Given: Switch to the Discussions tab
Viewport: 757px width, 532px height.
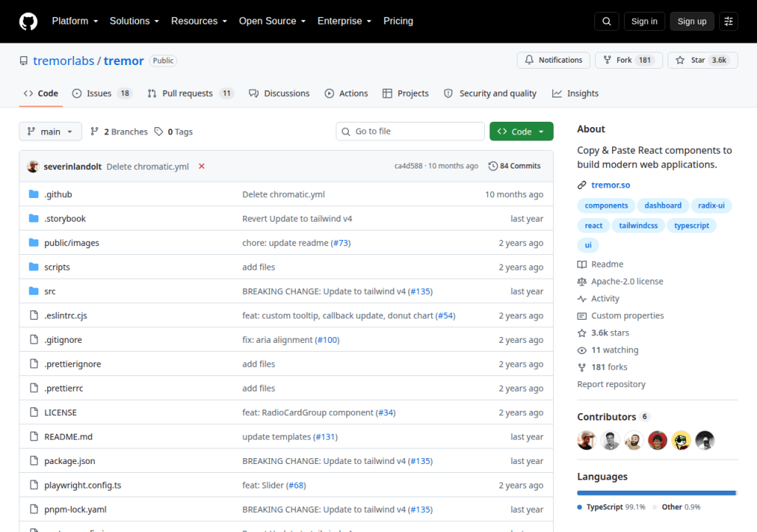Looking at the screenshot, I should pyautogui.click(x=279, y=93).
